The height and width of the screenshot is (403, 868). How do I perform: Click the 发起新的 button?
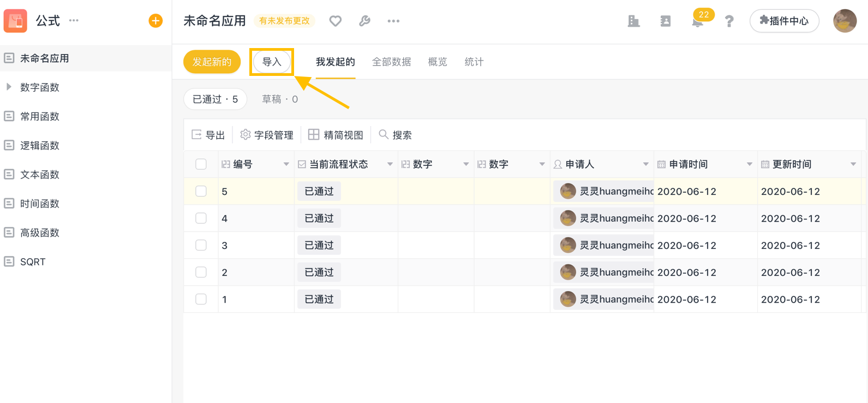(212, 62)
